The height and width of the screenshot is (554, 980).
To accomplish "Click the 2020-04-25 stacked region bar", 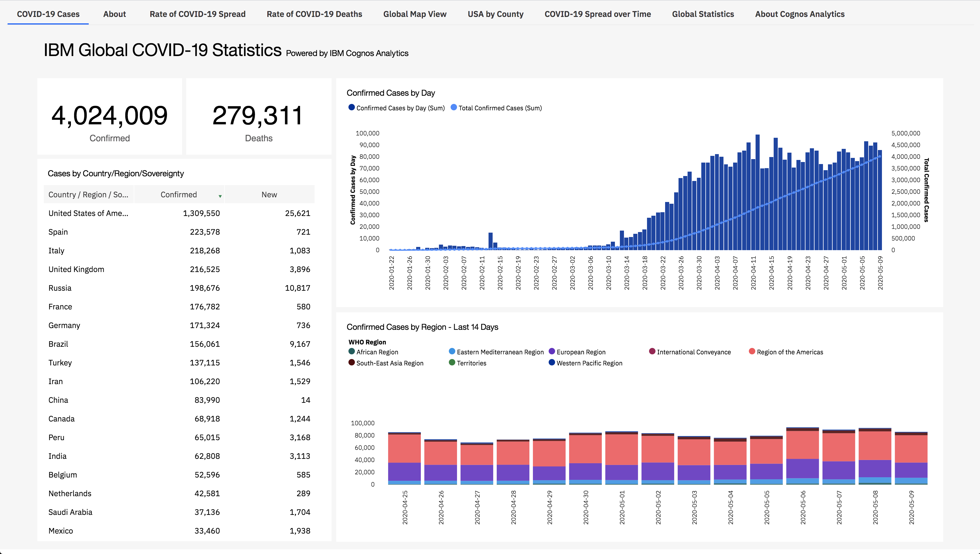I will (x=404, y=458).
